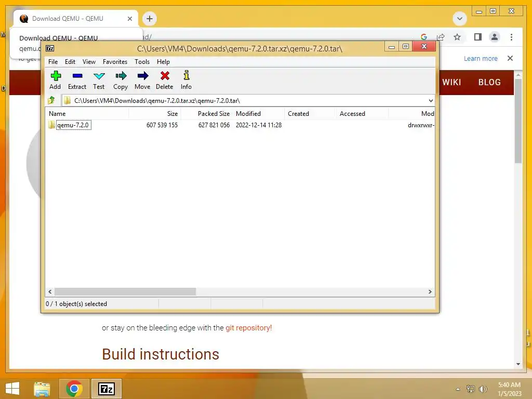Click the Extract toolbar icon
The image size is (532, 399).
pos(77,76)
